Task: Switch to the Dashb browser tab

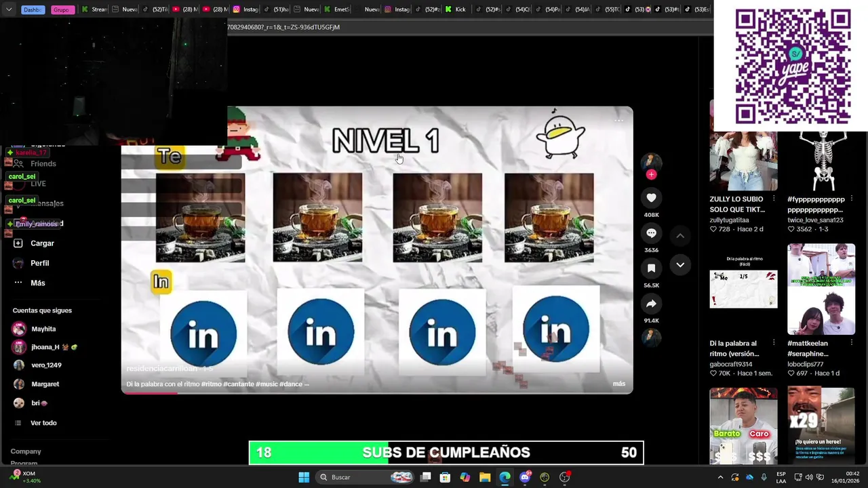Action: tap(33, 9)
